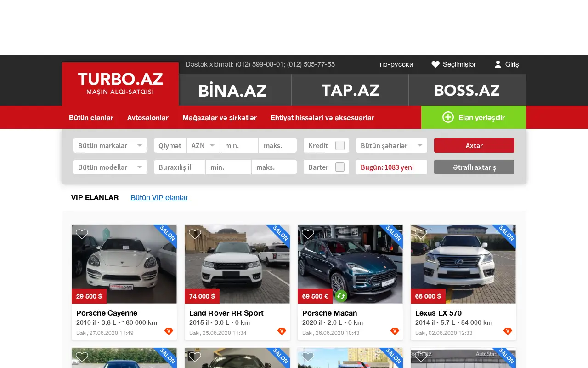The height and width of the screenshot is (368, 588).
Task: Click the TURBO.AZ logo
Action: point(120,84)
